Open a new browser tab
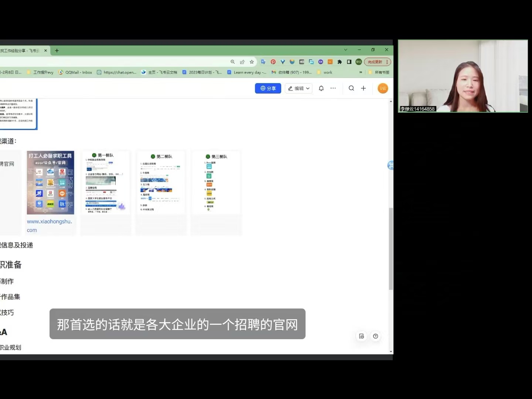Viewport: 532px width, 399px height. tap(57, 51)
